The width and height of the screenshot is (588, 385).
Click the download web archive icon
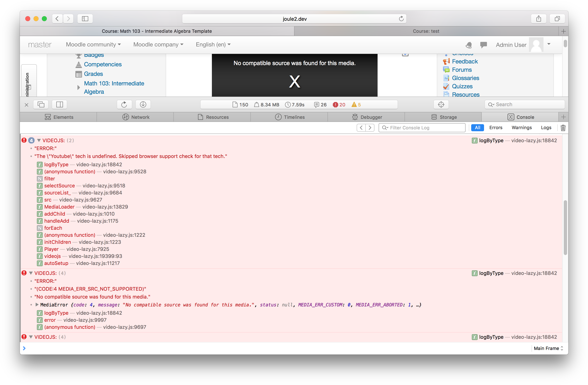click(x=143, y=105)
